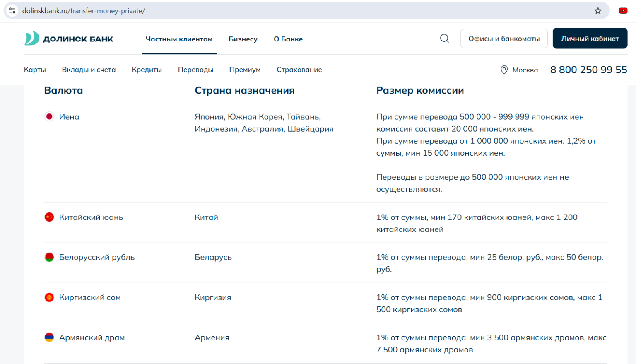Open the Вклады и счета section
This screenshot has height=364, width=636.
point(89,70)
